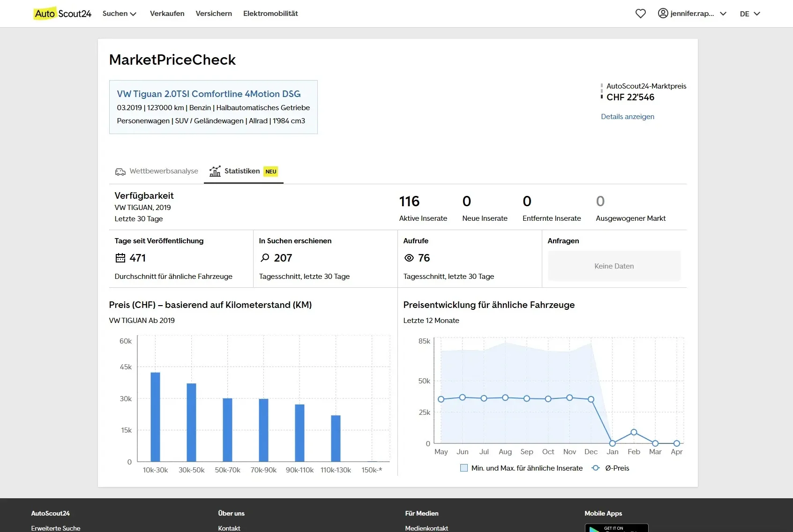
Task: Open the Verkaufen menu item
Action: (167, 14)
